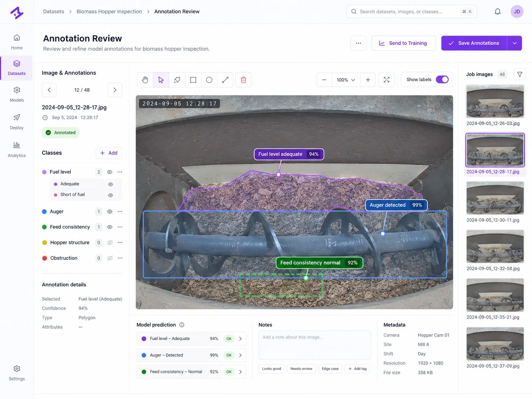Show the Hopper structure class
This screenshot has width=532, height=399.
click(109, 242)
